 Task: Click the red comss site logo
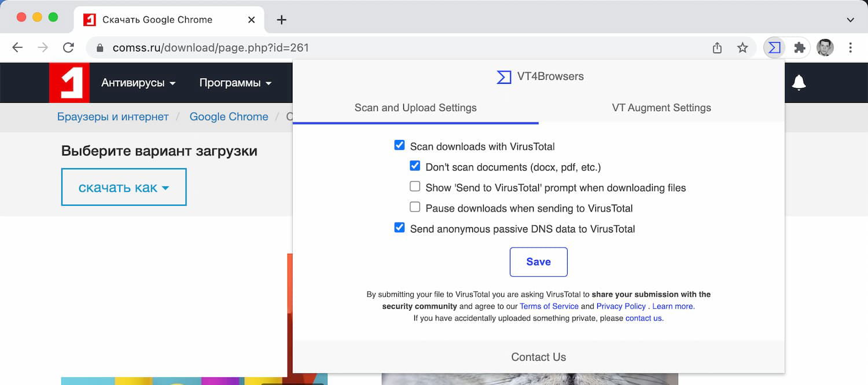point(69,83)
